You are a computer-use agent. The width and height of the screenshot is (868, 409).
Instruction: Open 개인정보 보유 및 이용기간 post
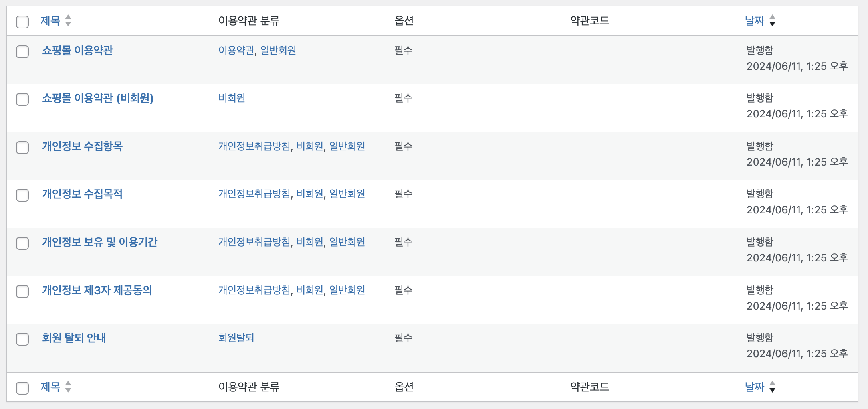[100, 242]
